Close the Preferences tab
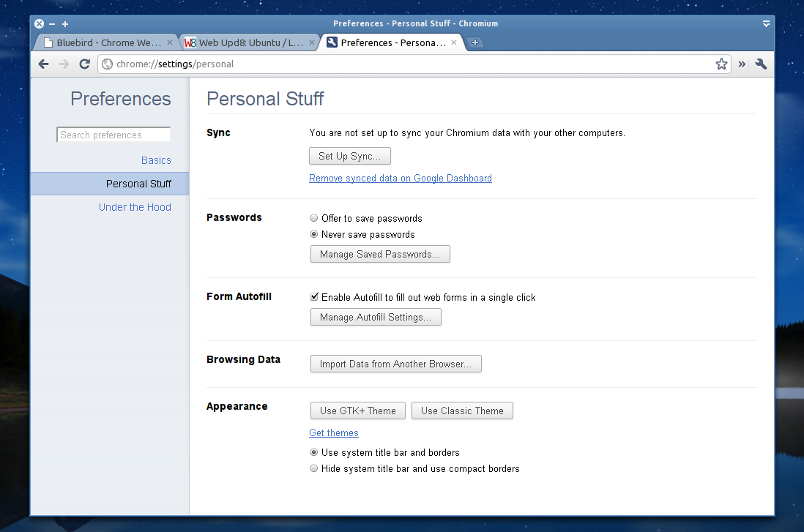This screenshot has width=804, height=532. pyautogui.click(x=454, y=42)
